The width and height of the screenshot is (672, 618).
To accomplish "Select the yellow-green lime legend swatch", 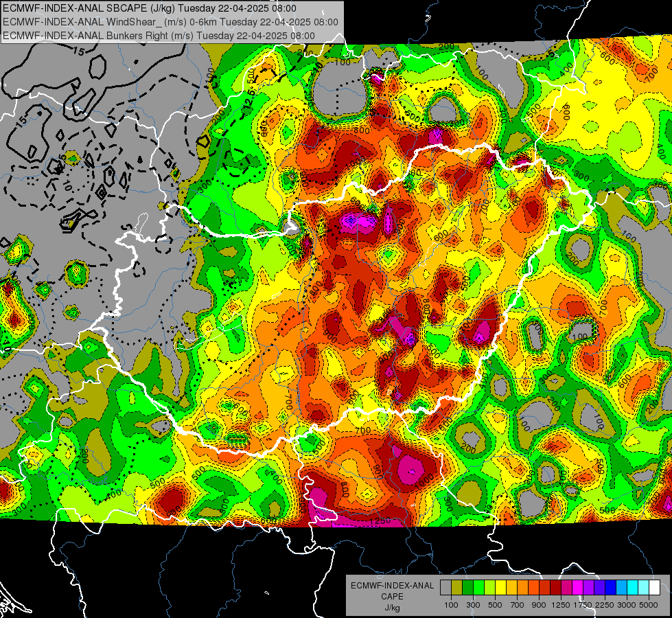I will 490,587.
